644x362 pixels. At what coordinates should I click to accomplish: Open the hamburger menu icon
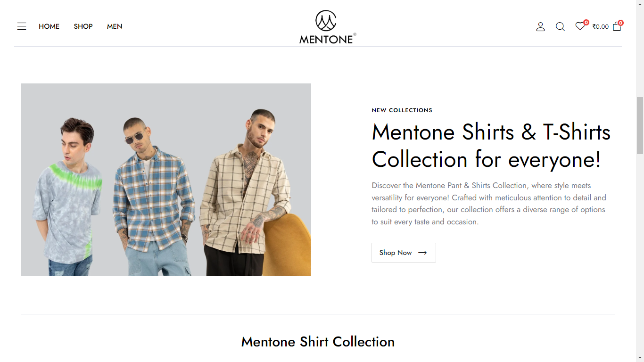pos(22,26)
